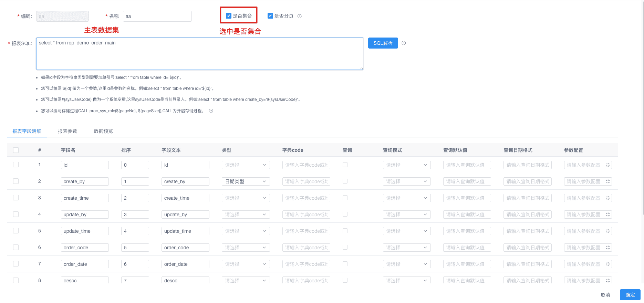This screenshot has width=644, height=303.
Task: Click 字典code input in id row
Action: [x=306, y=165]
